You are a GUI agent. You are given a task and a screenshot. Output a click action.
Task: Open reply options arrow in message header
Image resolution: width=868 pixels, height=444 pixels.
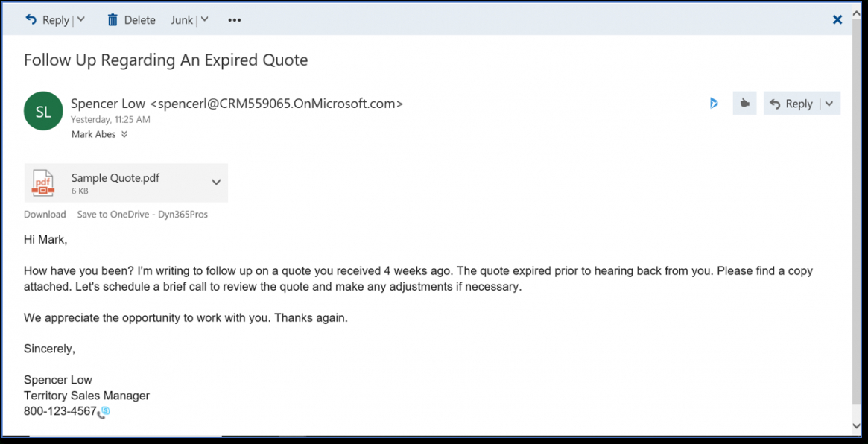[x=829, y=104]
